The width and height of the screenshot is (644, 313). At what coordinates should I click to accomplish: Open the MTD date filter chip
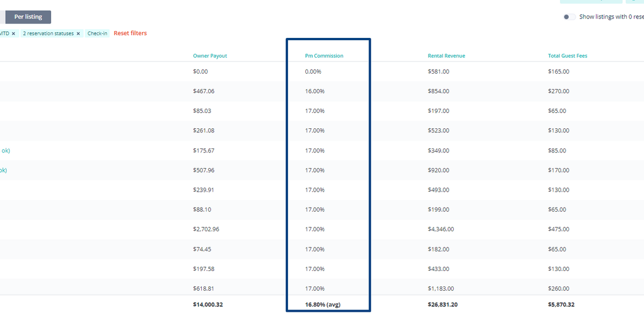click(x=5, y=34)
